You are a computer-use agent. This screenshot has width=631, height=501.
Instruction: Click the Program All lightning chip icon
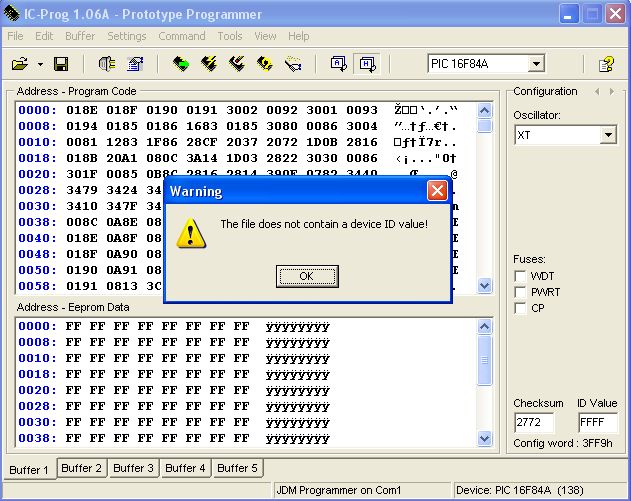point(209,64)
